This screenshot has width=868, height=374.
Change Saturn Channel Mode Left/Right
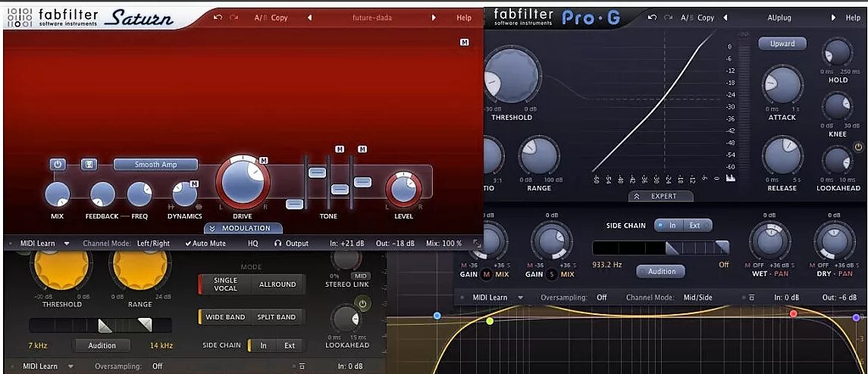(x=153, y=244)
